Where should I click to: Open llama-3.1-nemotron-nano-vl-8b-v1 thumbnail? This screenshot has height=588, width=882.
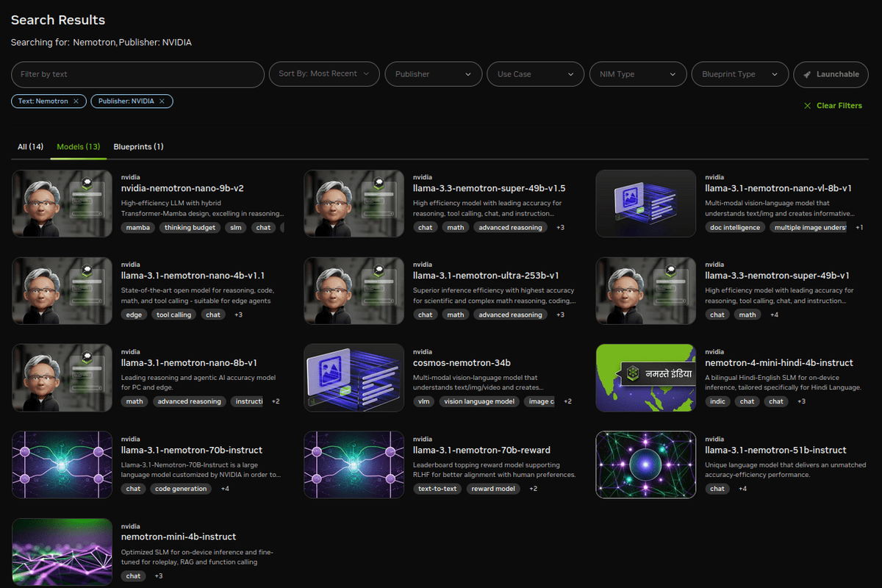646,204
